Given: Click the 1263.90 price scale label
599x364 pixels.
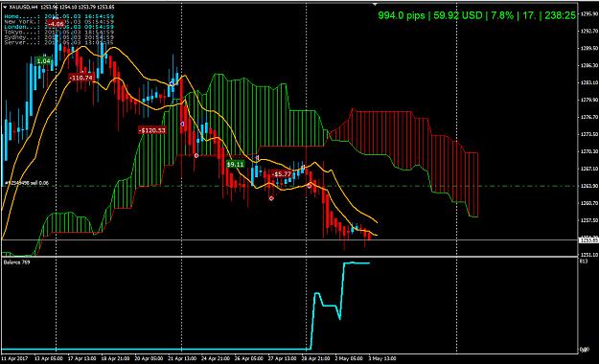Looking at the screenshot, I should (x=589, y=186).
